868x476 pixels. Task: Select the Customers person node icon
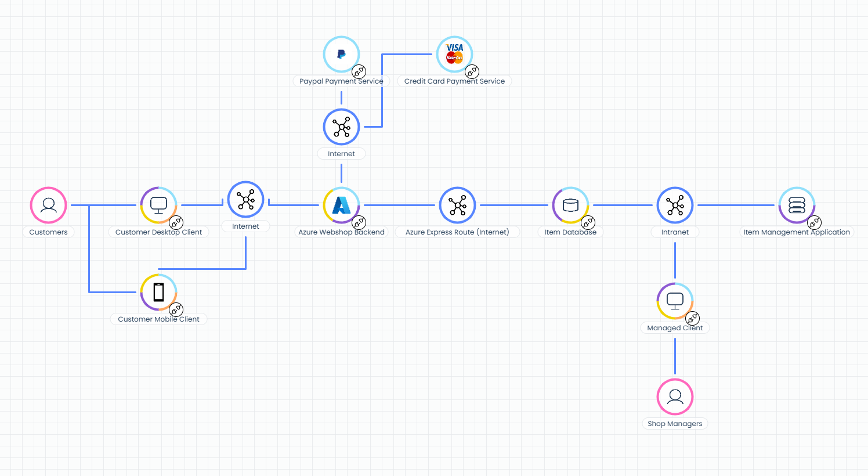coord(48,205)
